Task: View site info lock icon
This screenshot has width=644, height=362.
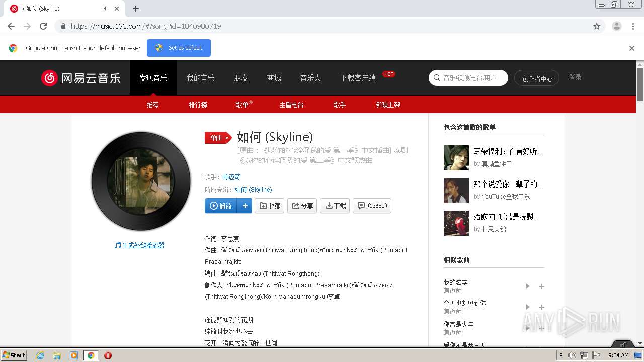Action: [x=63, y=26]
